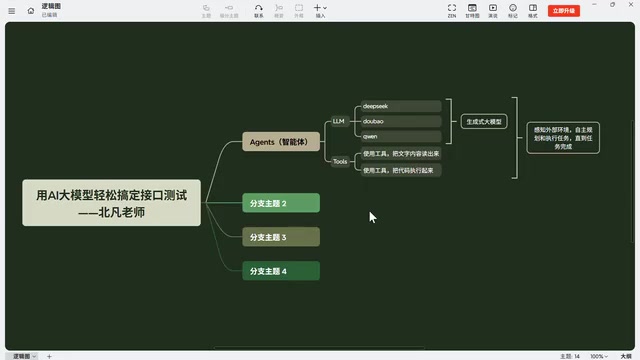Click the Summary (概要) toolbar icon

(279, 11)
